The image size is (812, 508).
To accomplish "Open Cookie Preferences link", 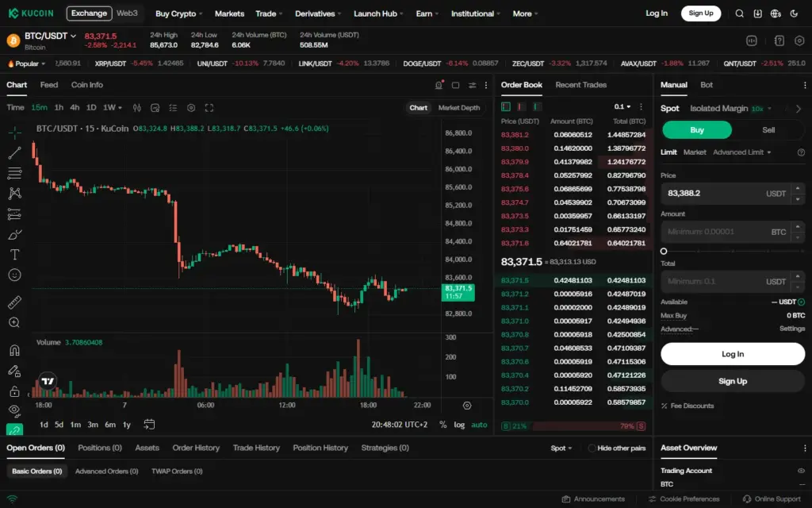I will pos(684,498).
